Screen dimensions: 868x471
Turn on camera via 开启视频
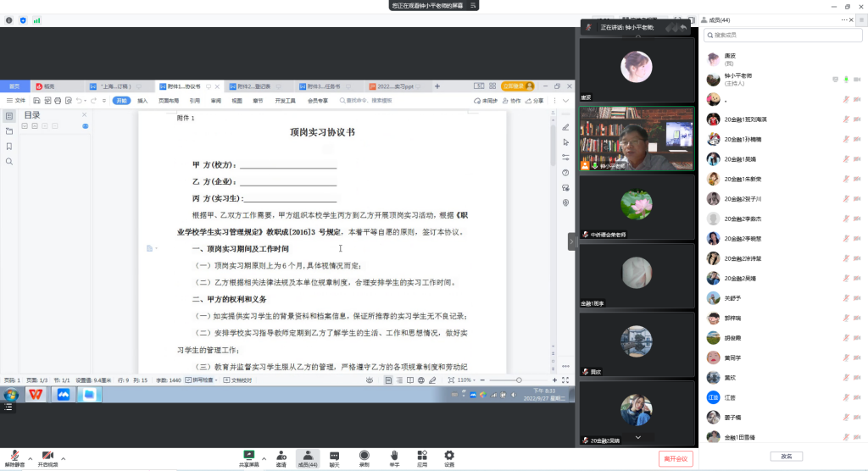[47, 457]
